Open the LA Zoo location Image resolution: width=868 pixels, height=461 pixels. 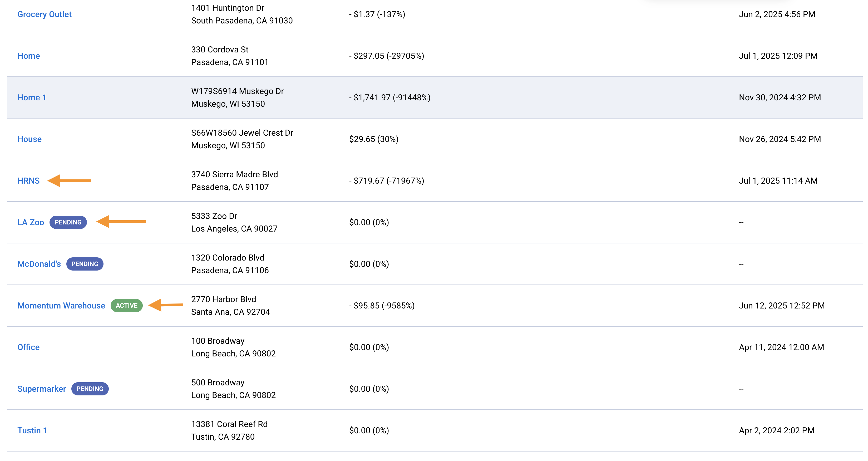31,222
